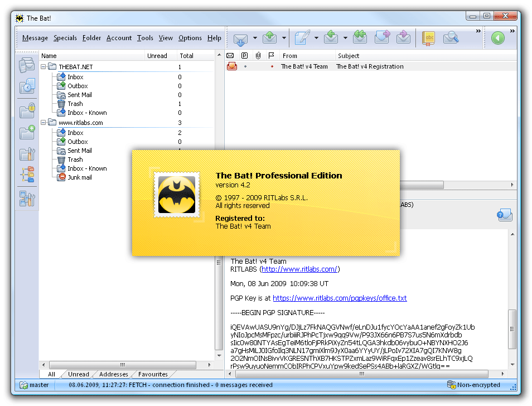The height and width of the screenshot is (406, 532).
Task: Open the ritlabs.com website link
Action: point(299,269)
